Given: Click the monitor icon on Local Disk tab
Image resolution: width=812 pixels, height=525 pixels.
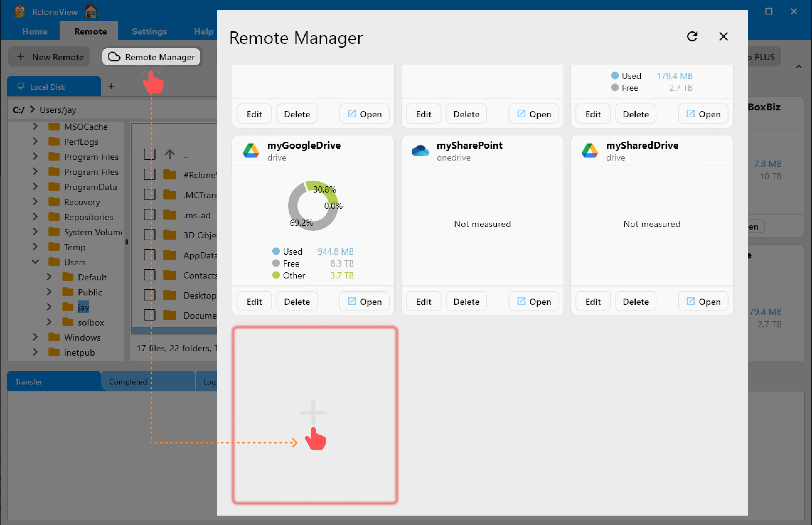Looking at the screenshot, I should pyautogui.click(x=21, y=86).
